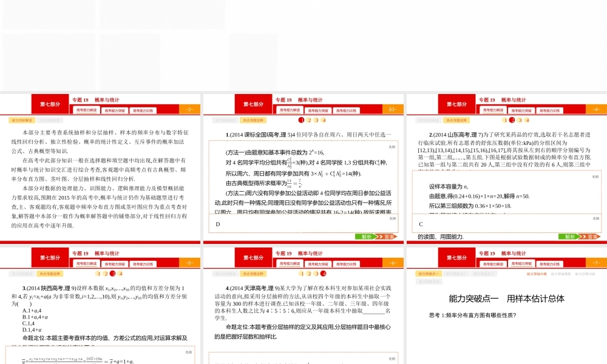Click red question 2 circle on slide -4-
The image size is (607, 364).
(512, 120)
